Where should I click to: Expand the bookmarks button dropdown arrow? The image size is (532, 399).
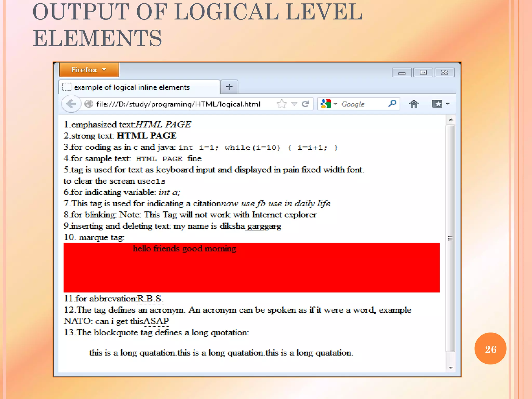tap(448, 104)
